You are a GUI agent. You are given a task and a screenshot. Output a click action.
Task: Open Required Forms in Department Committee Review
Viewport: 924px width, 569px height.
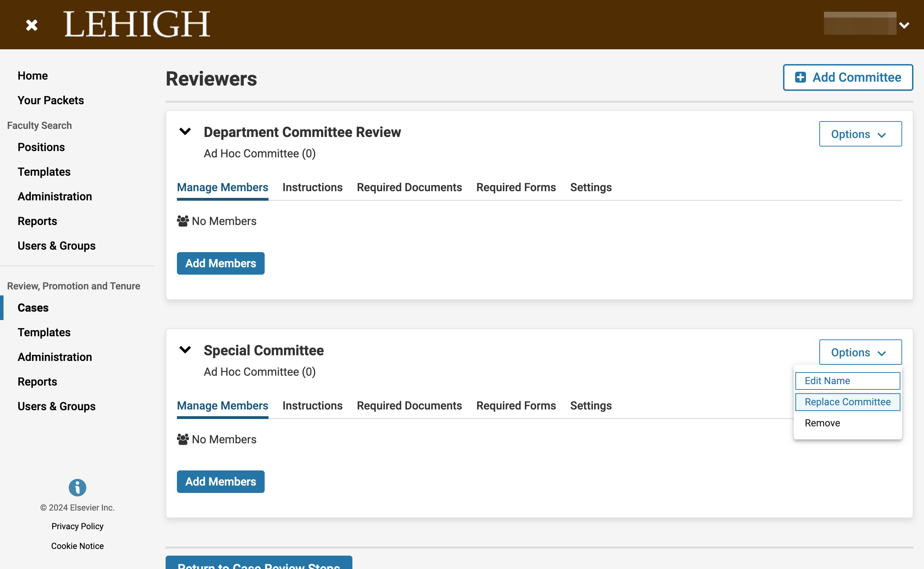pos(516,187)
